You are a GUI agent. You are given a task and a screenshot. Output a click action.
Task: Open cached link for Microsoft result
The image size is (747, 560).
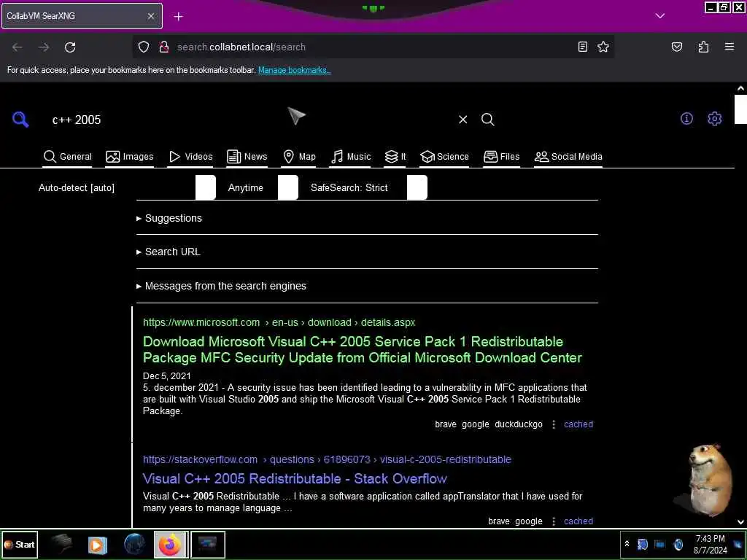[x=578, y=424]
